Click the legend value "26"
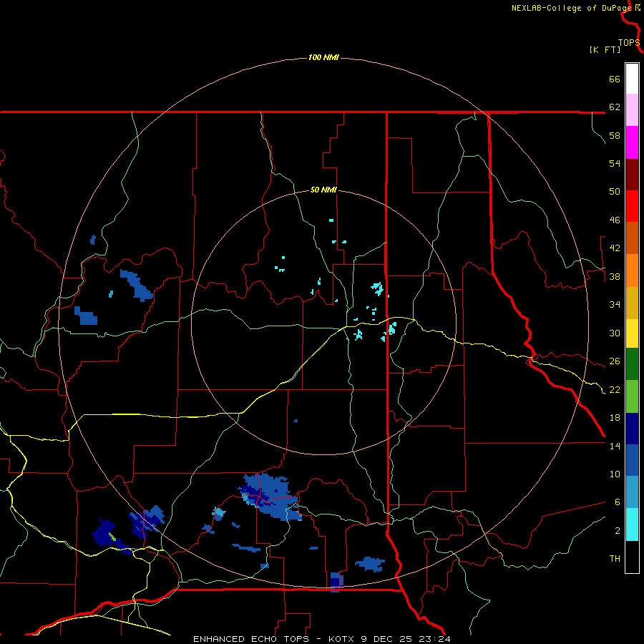The width and height of the screenshot is (644, 644). click(615, 361)
